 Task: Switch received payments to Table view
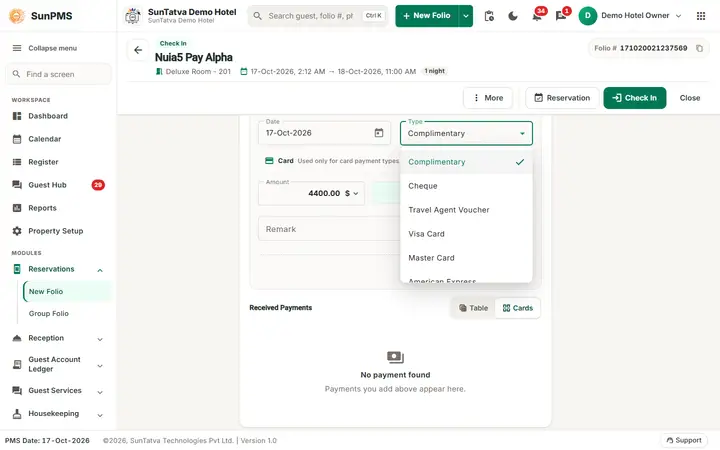pos(473,308)
